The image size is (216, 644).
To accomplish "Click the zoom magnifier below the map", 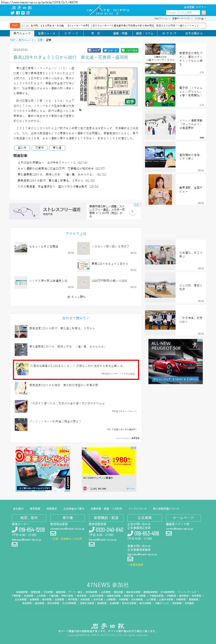I will tap(80, 110).
